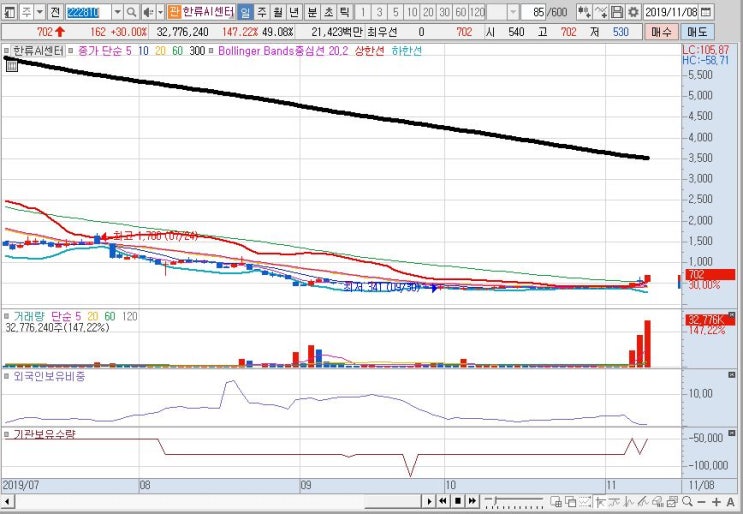Click the add chart window icon

click(x=556, y=501)
